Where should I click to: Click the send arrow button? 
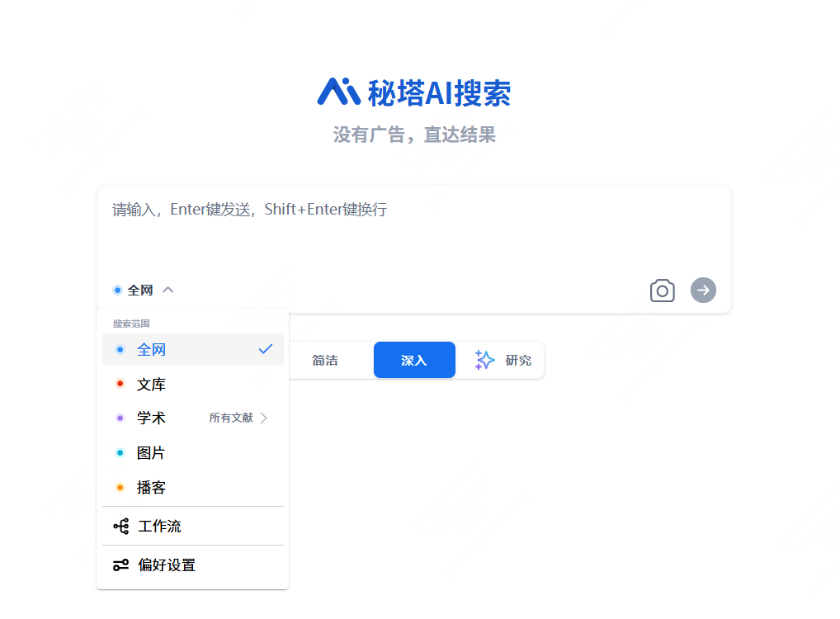(703, 290)
